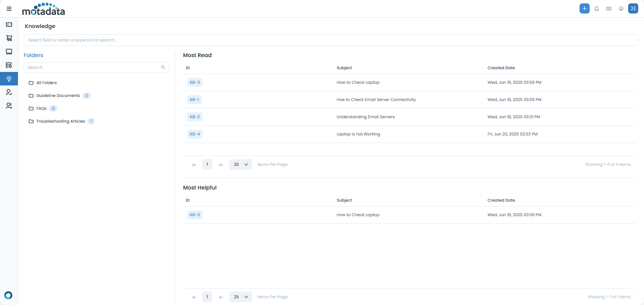Open the Requests ticket icon in sidebar
Screen dimensions: 644x305
pyautogui.click(x=9, y=24)
